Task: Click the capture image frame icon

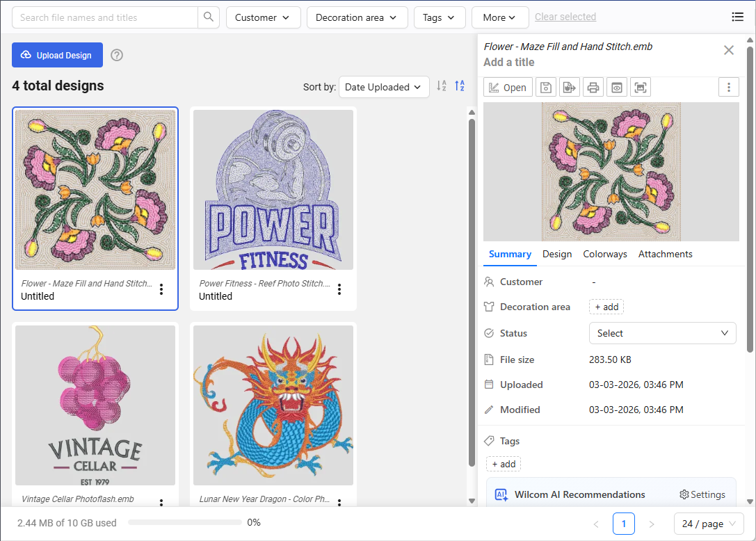Action: coord(641,87)
